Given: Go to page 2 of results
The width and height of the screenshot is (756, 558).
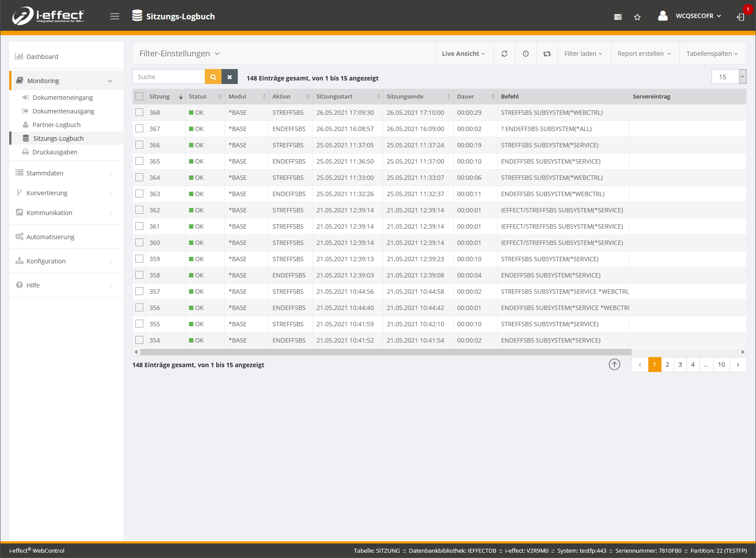Looking at the screenshot, I should coord(667,365).
